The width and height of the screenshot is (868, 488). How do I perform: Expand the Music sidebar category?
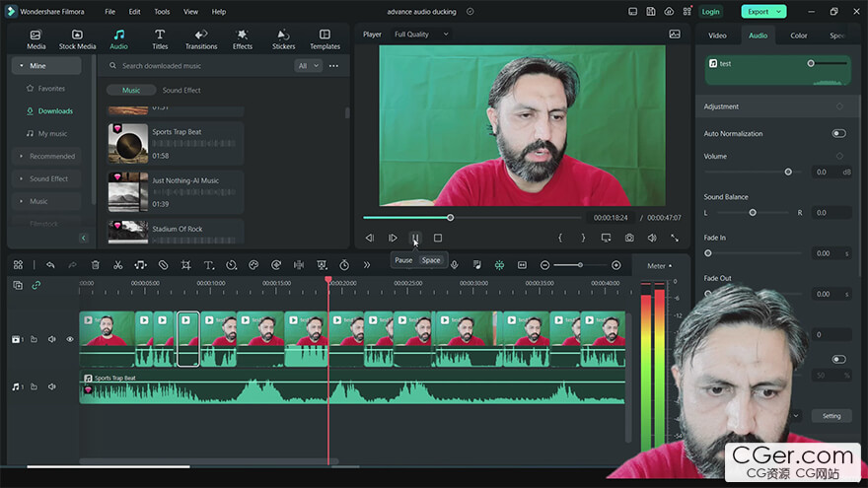point(46,201)
